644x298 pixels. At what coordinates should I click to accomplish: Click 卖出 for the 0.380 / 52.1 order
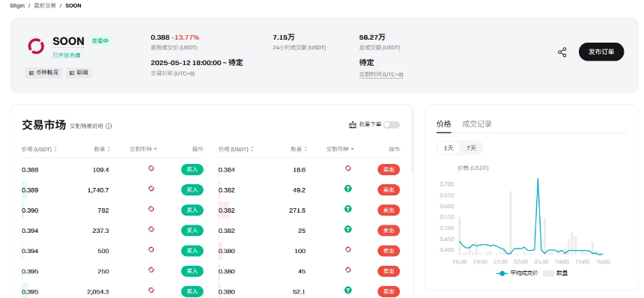389,291
